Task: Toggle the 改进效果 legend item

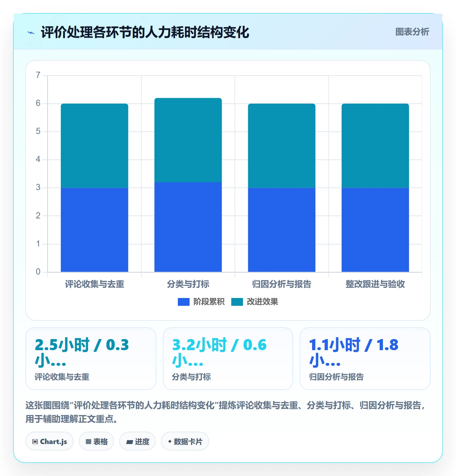Action: 254,302
